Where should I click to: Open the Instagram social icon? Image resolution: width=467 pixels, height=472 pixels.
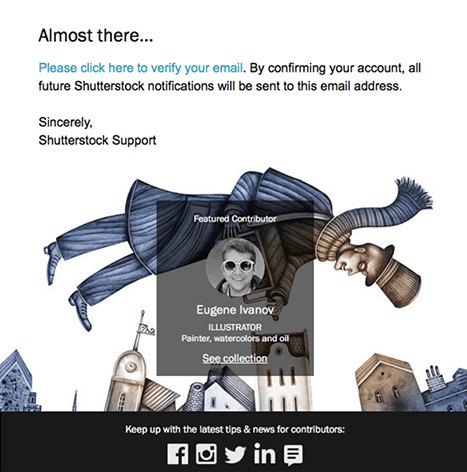206,454
